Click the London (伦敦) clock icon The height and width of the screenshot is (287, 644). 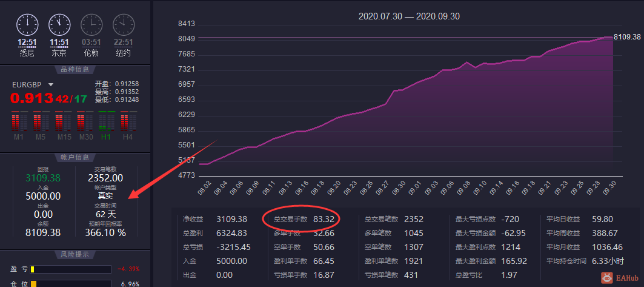coord(91,25)
